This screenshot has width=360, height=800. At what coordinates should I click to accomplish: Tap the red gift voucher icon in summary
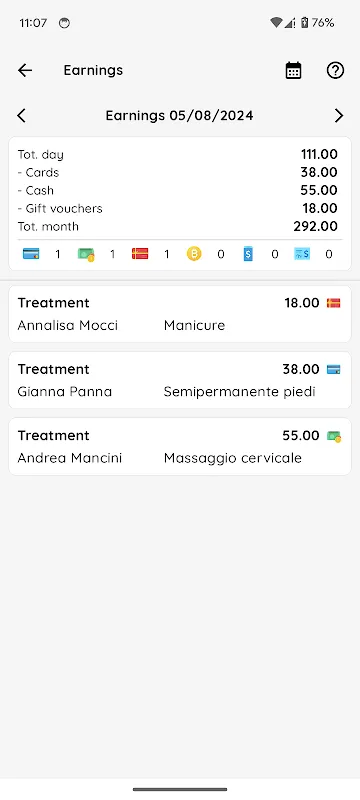pos(140,254)
